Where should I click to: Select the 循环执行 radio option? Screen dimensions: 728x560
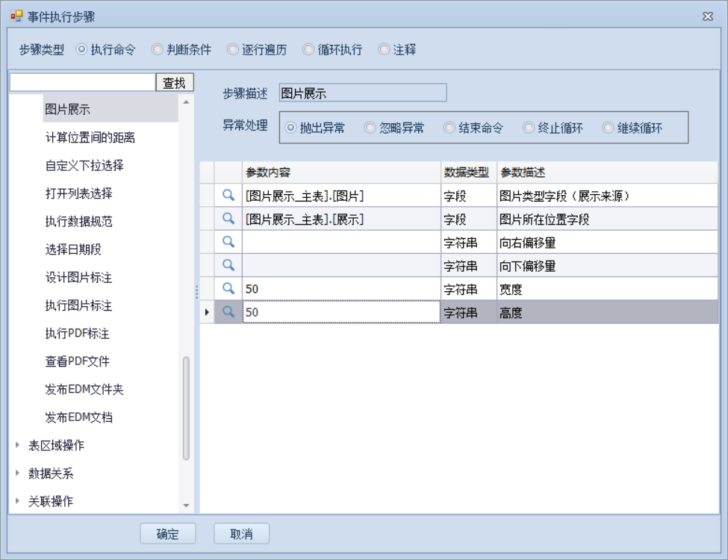pyautogui.click(x=308, y=50)
